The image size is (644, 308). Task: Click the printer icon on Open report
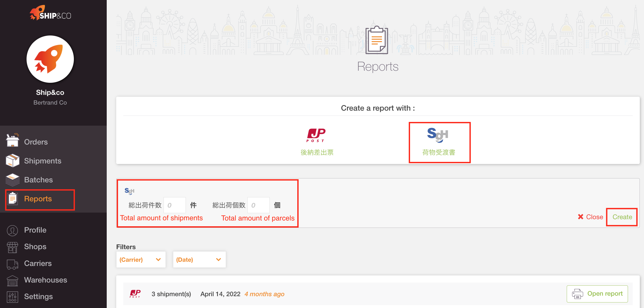[x=577, y=294]
